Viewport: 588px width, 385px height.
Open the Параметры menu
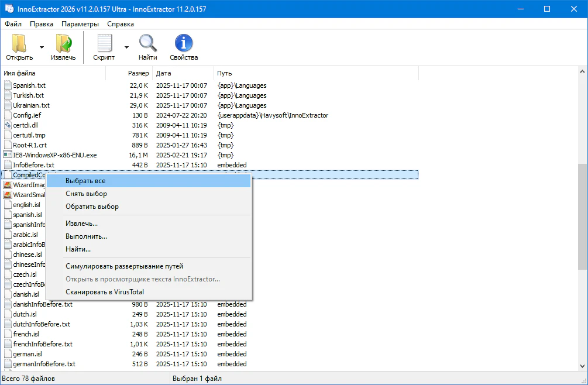click(80, 24)
